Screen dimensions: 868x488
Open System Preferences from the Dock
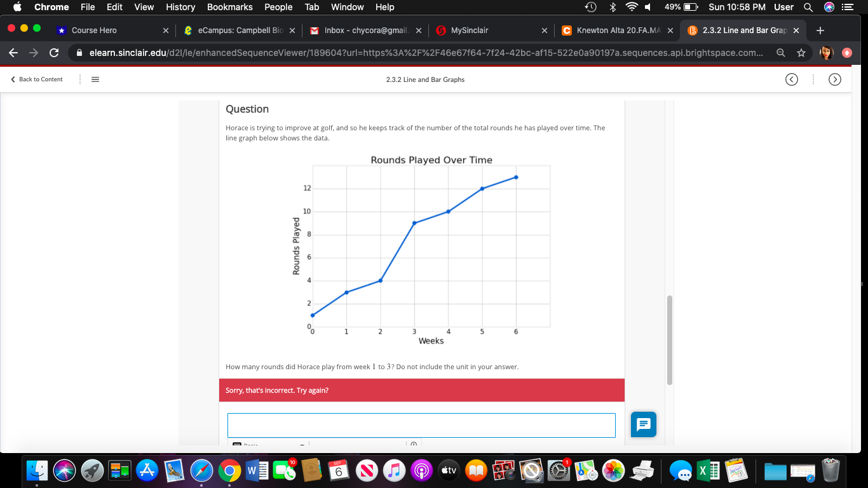(559, 470)
